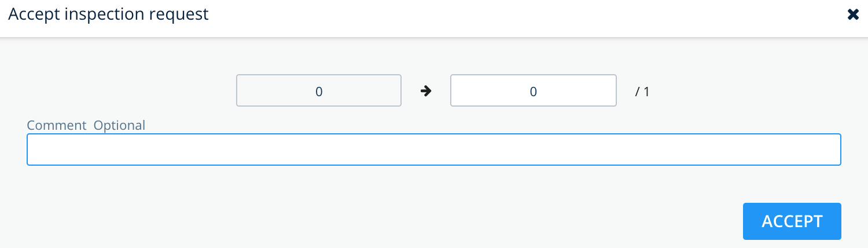Click the white header bar of the dialog
Image resolution: width=868 pixels, height=248 pixels.
[434, 19]
